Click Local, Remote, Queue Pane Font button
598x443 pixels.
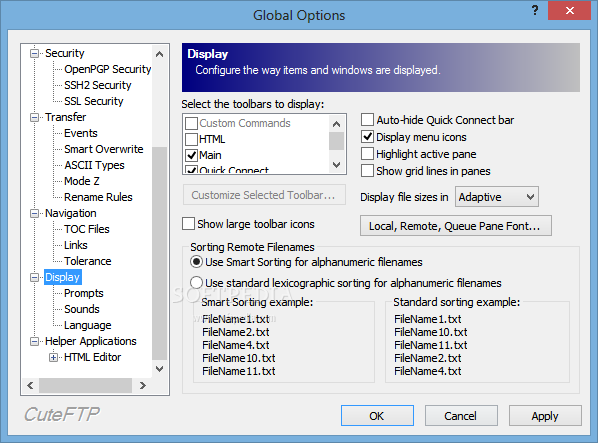click(x=456, y=226)
